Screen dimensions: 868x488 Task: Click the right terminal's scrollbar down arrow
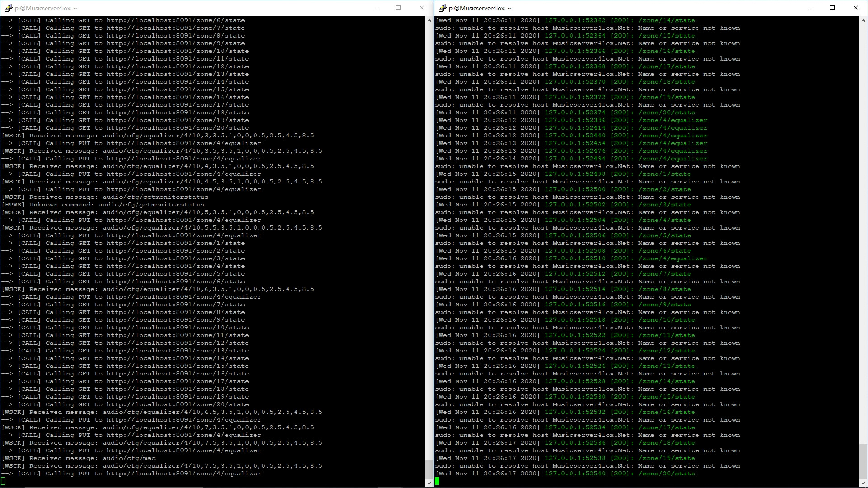[863, 483]
